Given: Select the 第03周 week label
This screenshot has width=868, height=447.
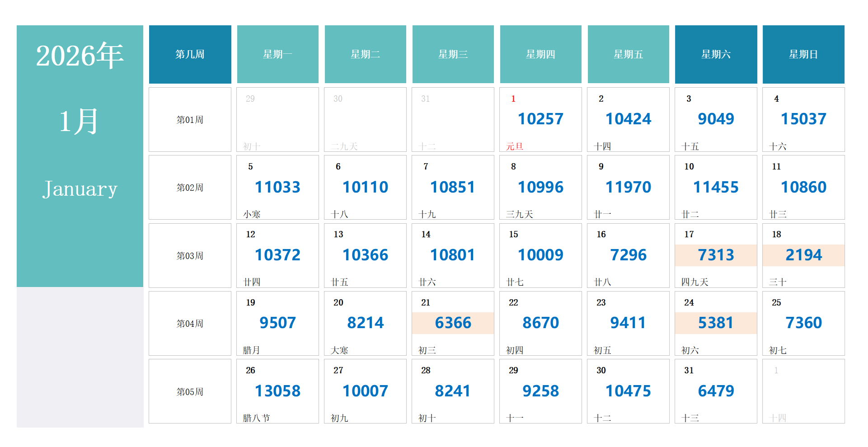Looking at the screenshot, I should point(190,256).
